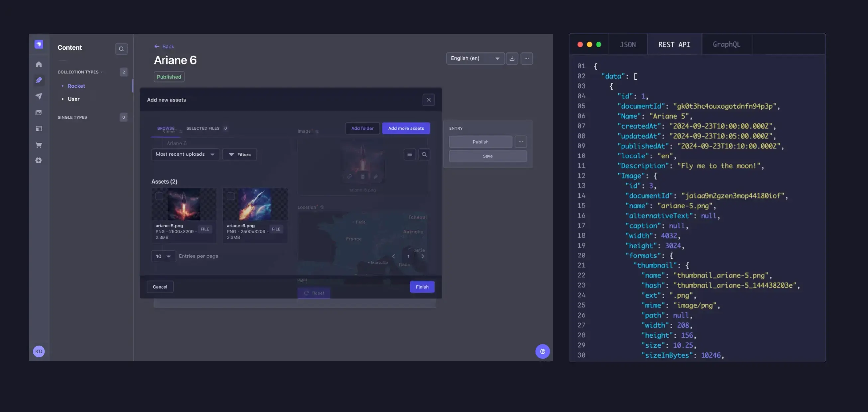Open the paper plane deploy icon

click(x=39, y=96)
